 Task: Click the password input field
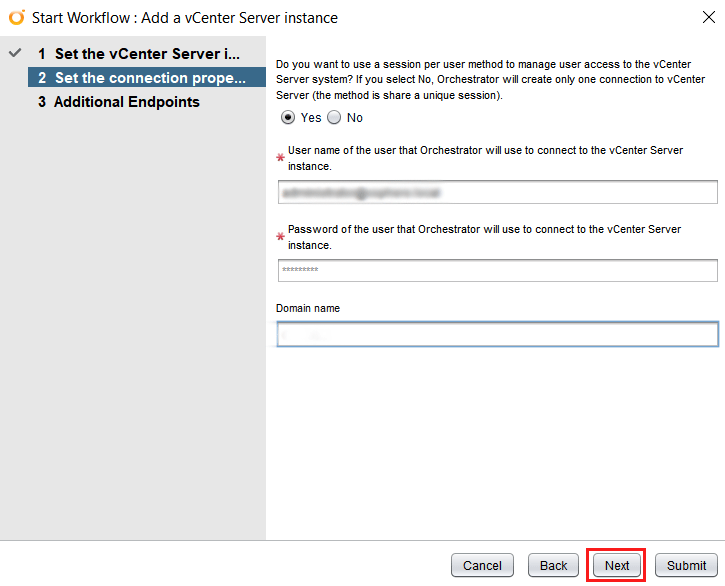tap(498, 270)
